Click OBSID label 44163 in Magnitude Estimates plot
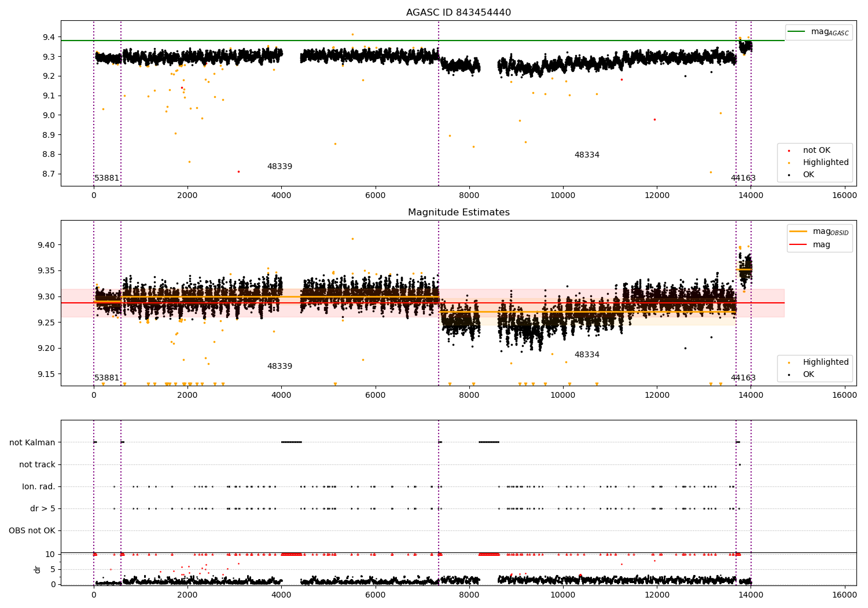The width and height of the screenshot is (868, 608). [x=743, y=378]
